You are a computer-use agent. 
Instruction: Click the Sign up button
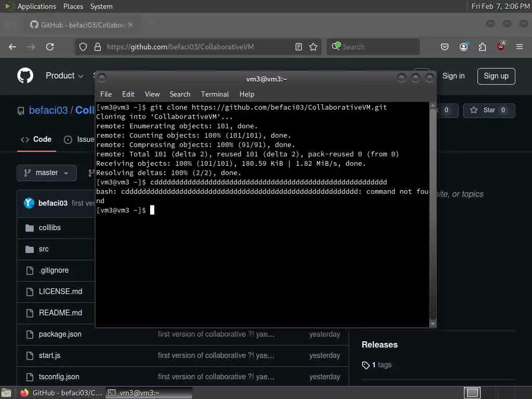pyautogui.click(x=496, y=76)
